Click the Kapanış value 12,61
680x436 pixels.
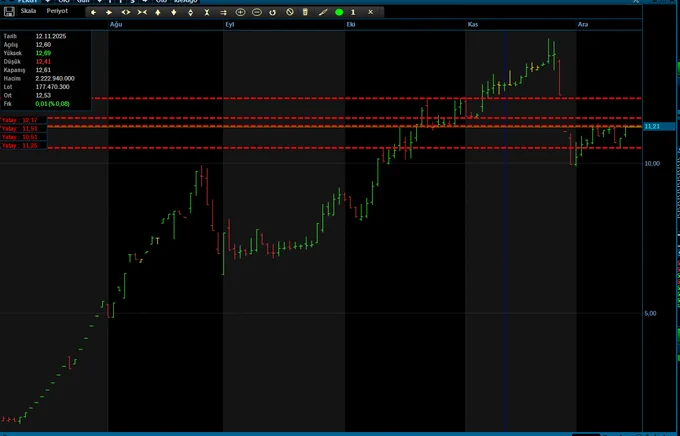pyautogui.click(x=43, y=70)
